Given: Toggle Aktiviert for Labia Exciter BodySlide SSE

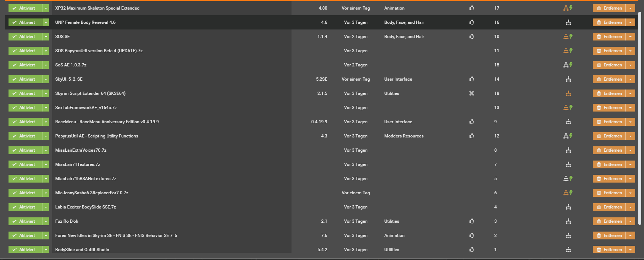Looking at the screenshot, I should 25,207.
